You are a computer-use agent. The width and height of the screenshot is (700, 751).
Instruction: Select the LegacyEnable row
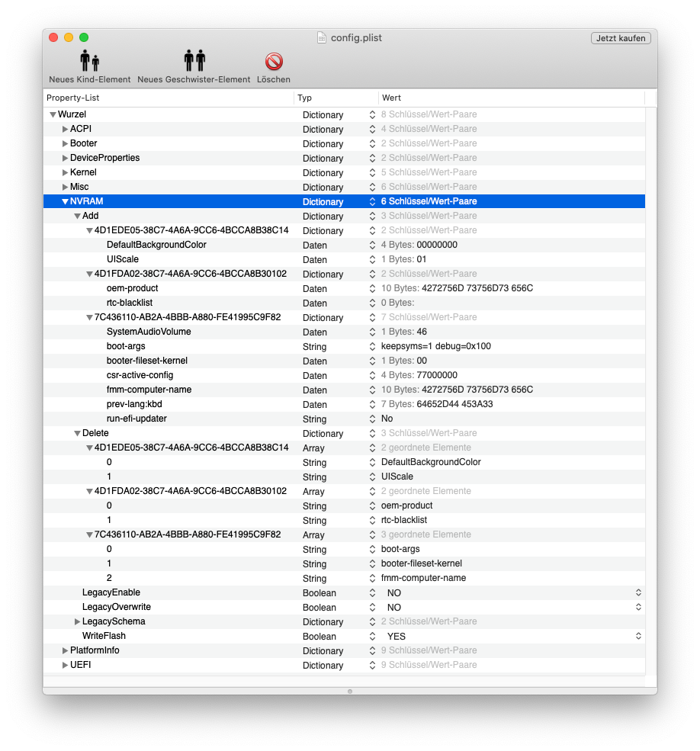344,592
